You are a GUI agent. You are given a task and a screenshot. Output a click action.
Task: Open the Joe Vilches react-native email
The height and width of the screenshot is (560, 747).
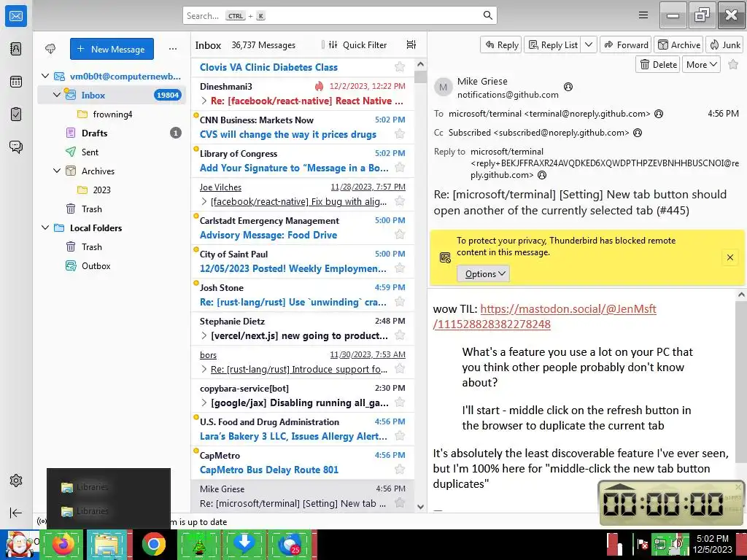click(x=303, y=194)
